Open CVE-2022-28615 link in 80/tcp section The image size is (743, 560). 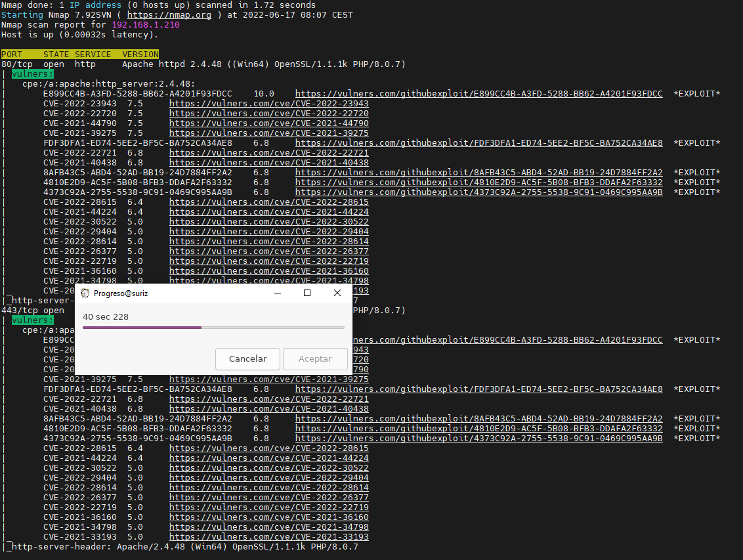tap(269, 202)
